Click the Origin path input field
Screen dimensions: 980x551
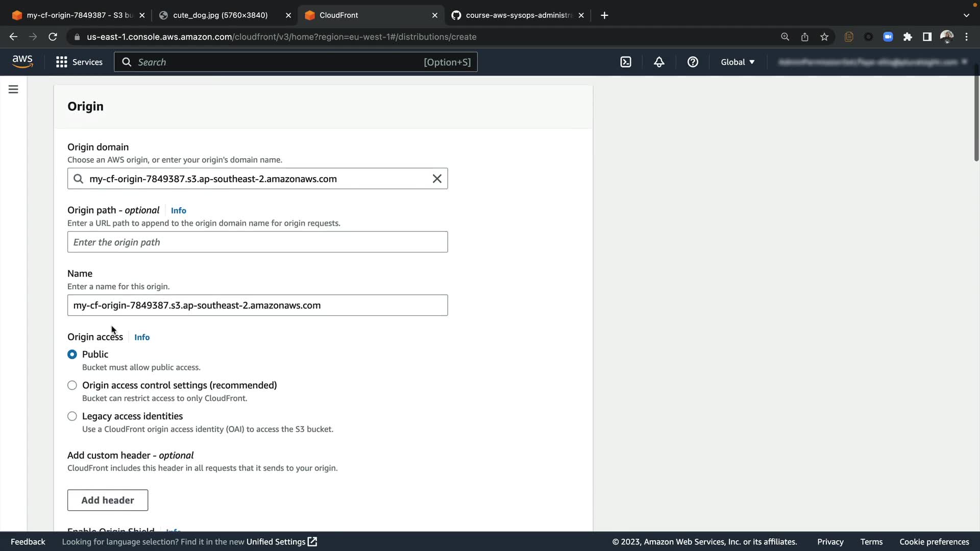click(x=257, y=242)
